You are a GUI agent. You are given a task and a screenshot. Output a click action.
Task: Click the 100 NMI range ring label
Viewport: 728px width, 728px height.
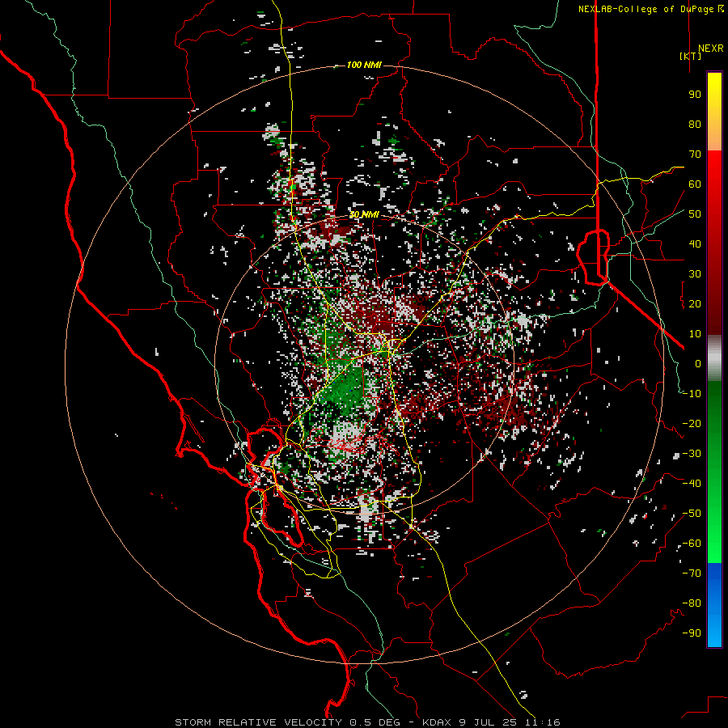(x=364, y=65)
